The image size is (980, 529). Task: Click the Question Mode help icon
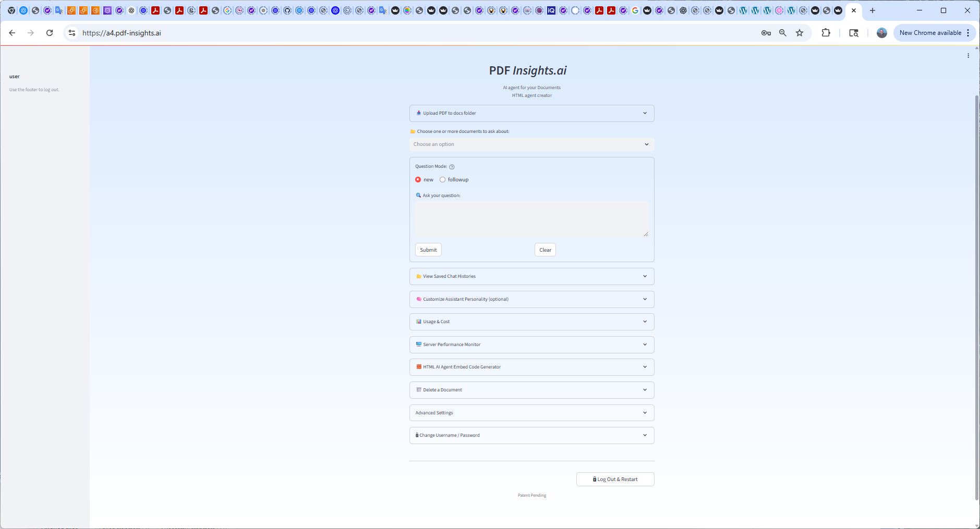tap(452, 167)
